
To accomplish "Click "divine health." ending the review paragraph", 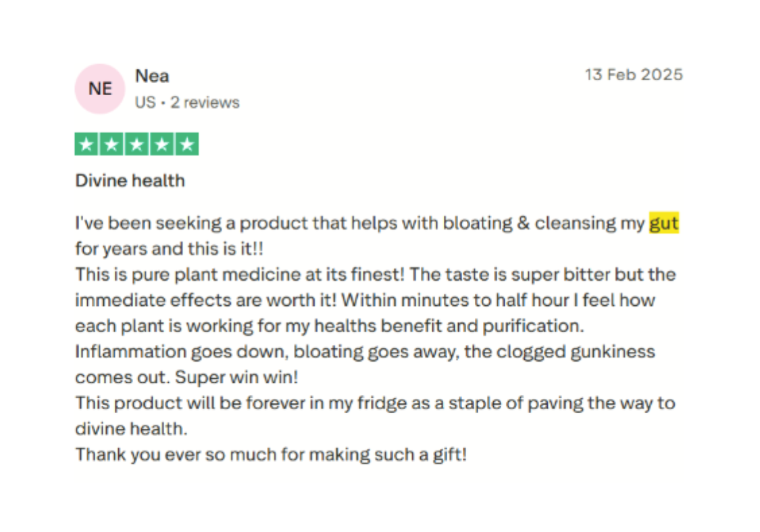I will click(131, 429).
